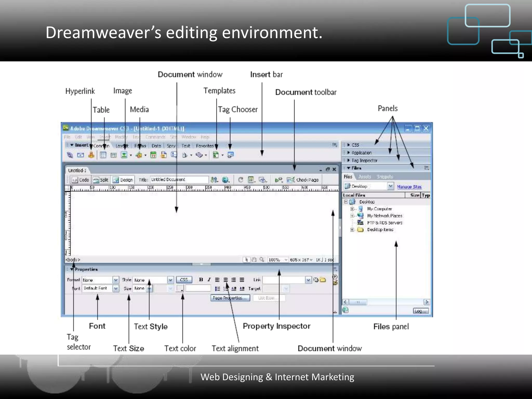Image resolution: width=532 pixels, height=399 pixels.
Task: Select the Hand tool in status bar
Action: 254,260
